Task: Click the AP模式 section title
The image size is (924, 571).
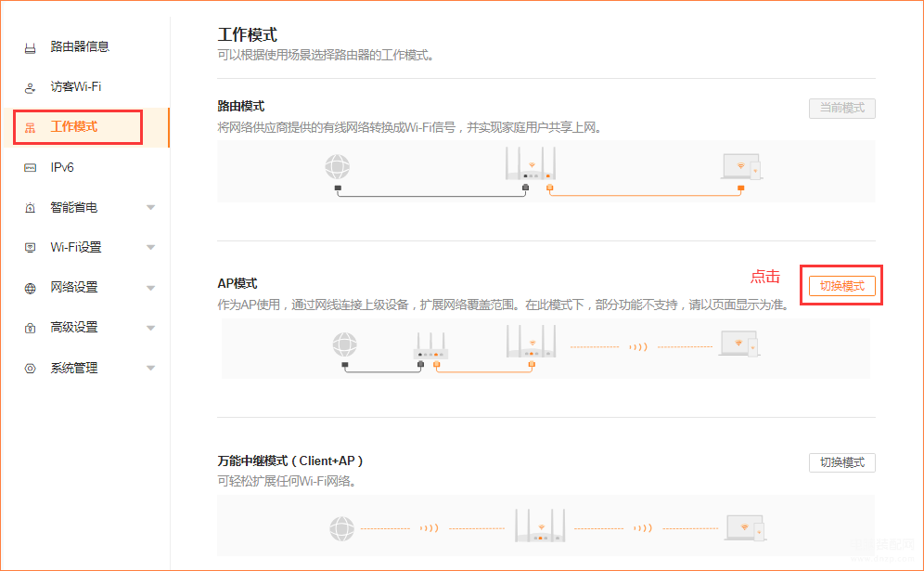Action: click(237, 284)
